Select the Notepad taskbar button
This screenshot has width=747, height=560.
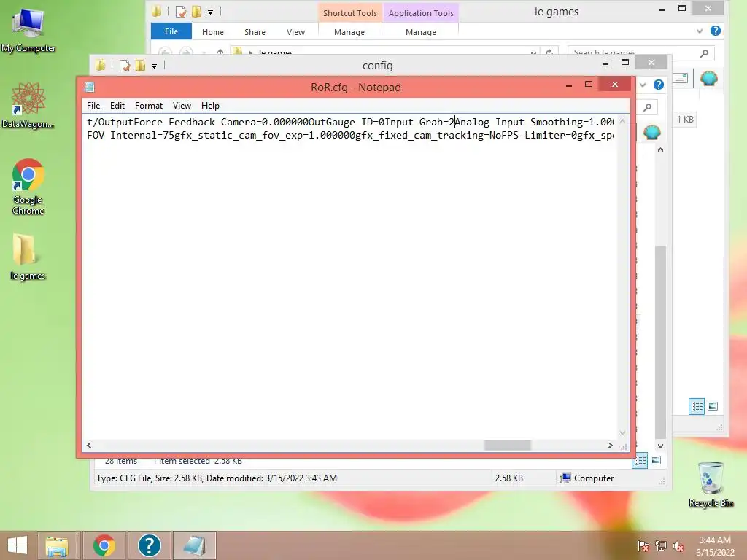[x=194, y=545]
